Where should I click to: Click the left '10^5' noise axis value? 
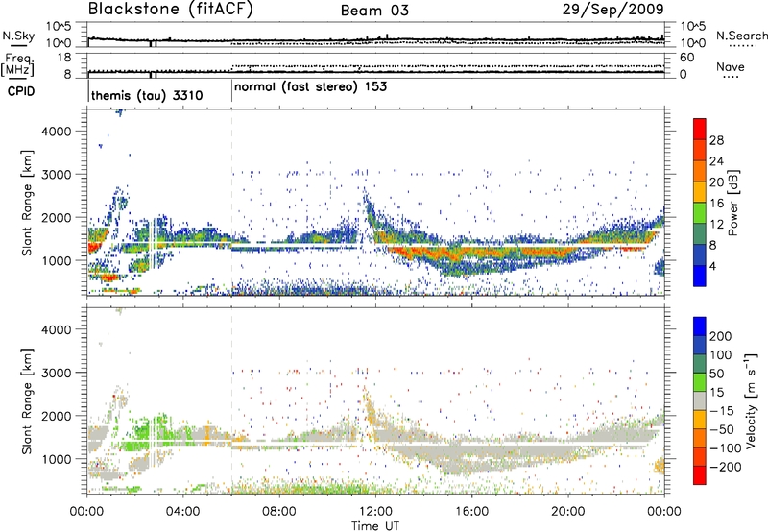pyautogui.click(x=59, y=27)
